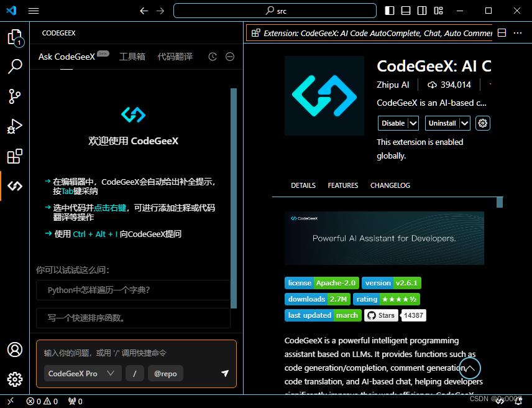Open CodeGeeX chat history clock icon
532x408 pixels.
click(x=213, y=57)
